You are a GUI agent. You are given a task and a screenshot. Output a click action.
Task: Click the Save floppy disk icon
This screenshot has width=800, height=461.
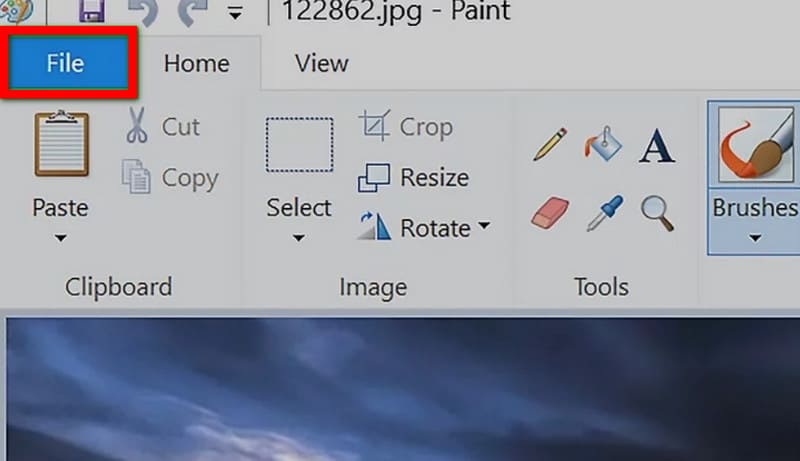point(92,10)
